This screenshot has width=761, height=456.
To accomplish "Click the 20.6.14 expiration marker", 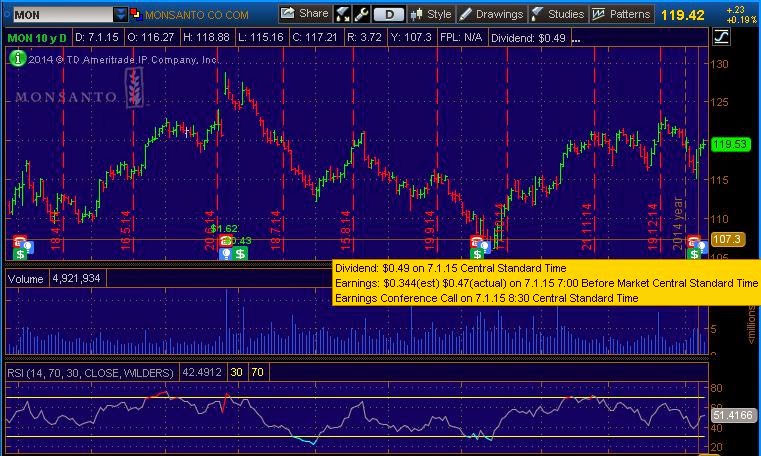I will [210, 230].
